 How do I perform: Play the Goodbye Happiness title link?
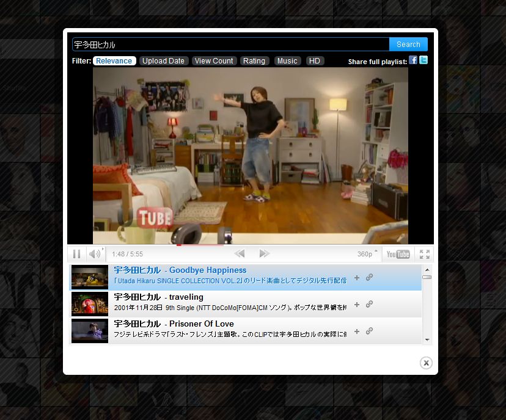click(180, 270)
